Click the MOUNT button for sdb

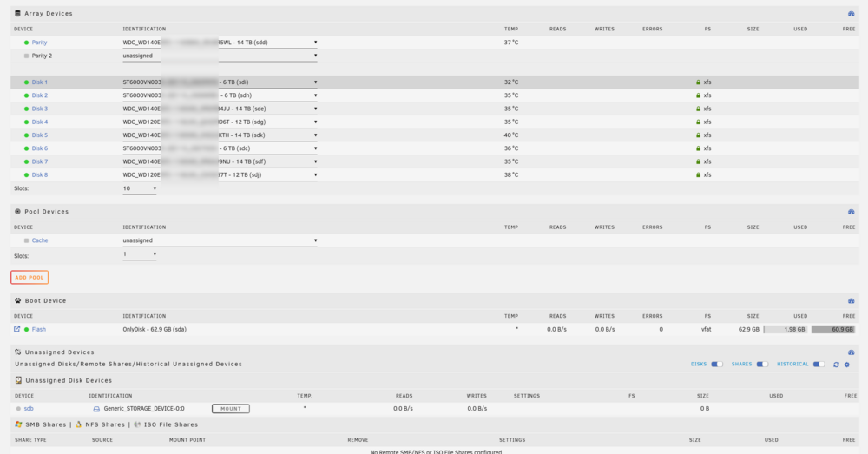(231, 409)
